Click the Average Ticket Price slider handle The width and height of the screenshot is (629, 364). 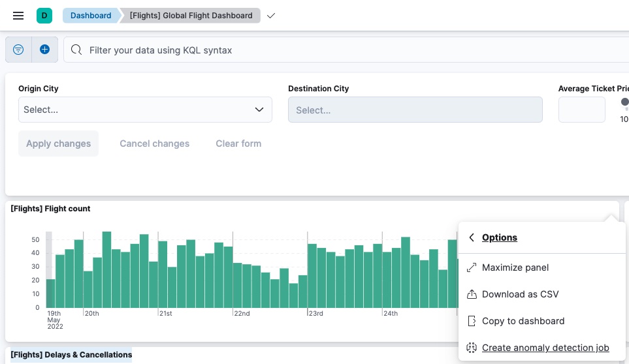(x=624, y=102)
